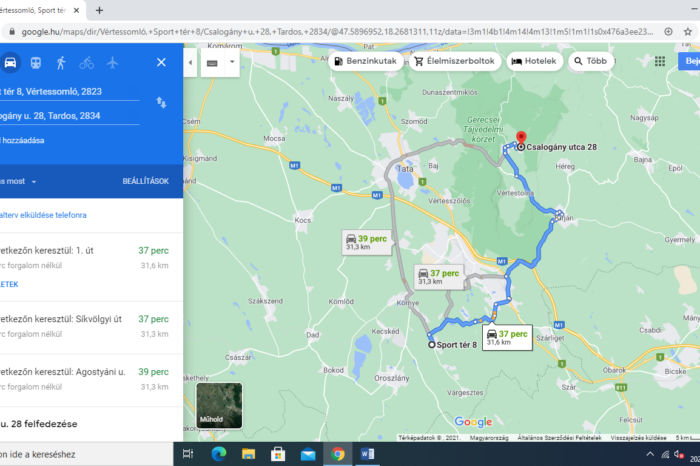Collapse the side panel arrow

(x=190, y=62)
